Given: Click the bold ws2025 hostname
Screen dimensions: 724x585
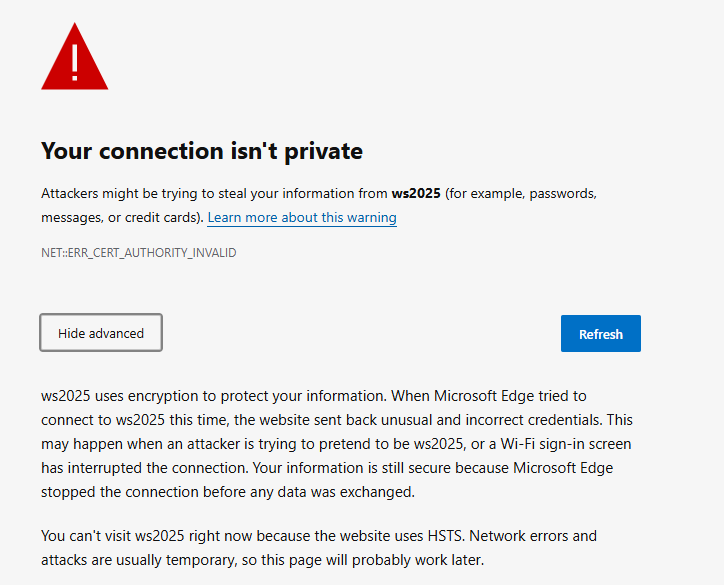Looking at the screenshot, I should 416,193.
